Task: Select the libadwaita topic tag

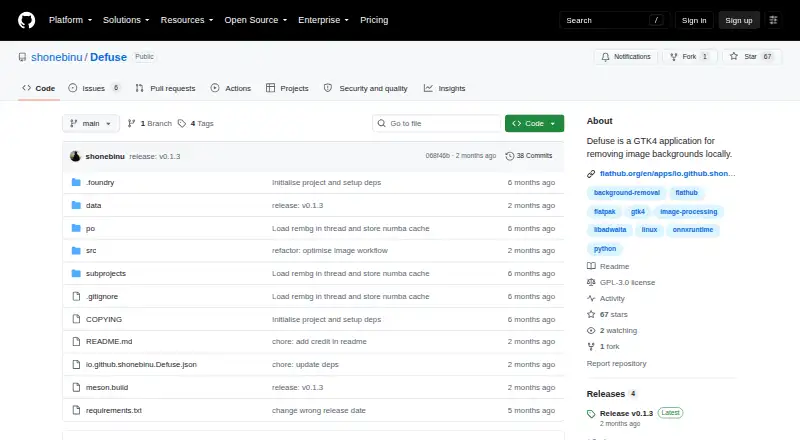Action: click(610, 230)
